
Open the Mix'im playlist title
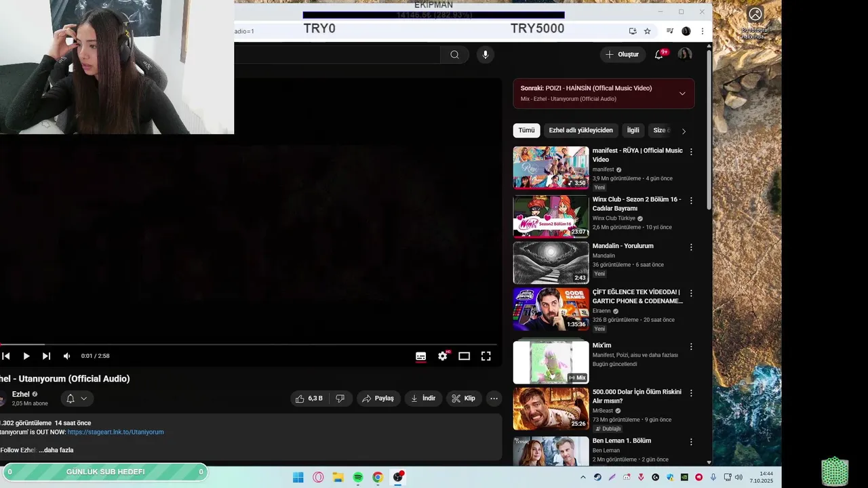tap(602, 345)
